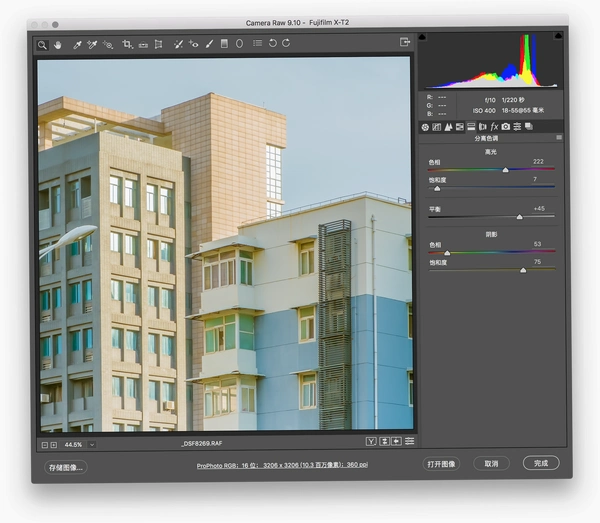Open the Basic panel tab
This screenshot has width=600, height=523.
[425, 127]
